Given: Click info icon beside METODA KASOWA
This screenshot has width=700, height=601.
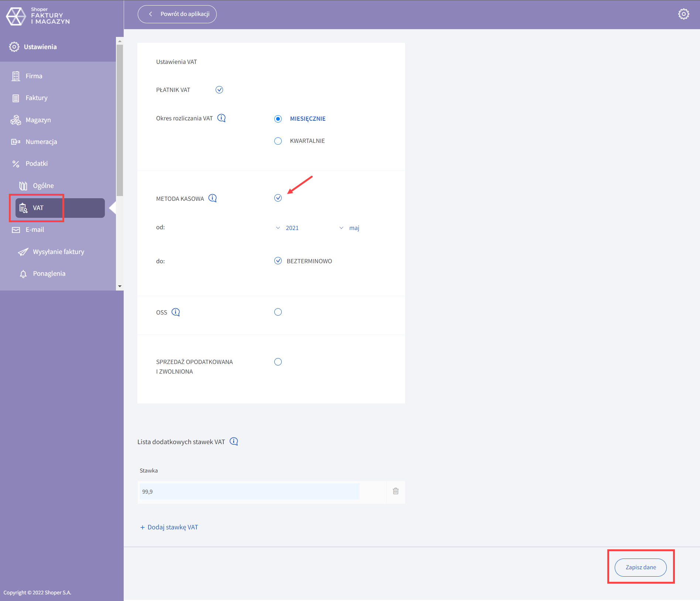Looking at the screenshot, I should point(213,198).
